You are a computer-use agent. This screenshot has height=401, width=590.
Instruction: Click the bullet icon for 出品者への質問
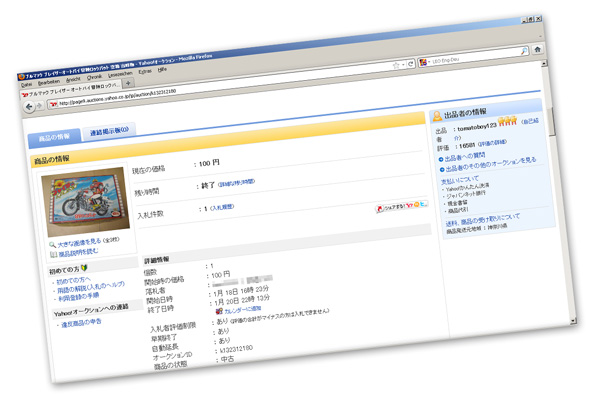441,160
